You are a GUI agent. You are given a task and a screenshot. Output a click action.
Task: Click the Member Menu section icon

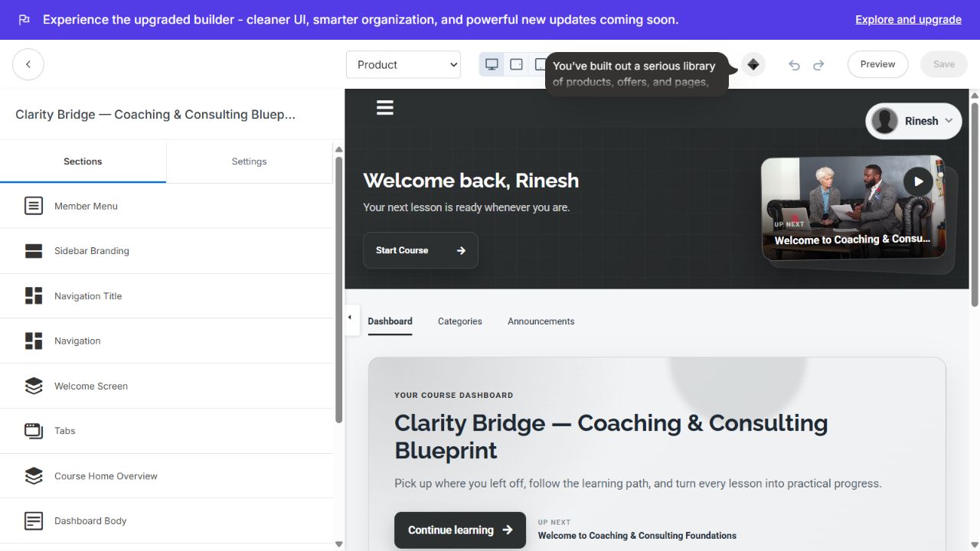pos(34,206)
